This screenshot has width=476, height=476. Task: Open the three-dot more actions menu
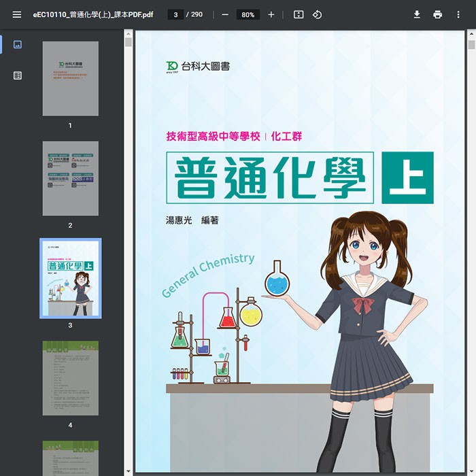click(x=458, y=14)
